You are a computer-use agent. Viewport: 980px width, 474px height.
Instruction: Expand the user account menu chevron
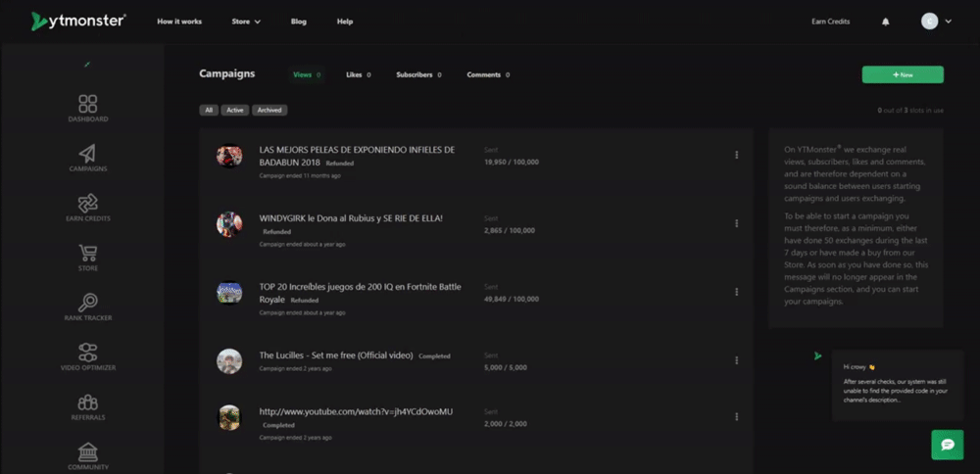[x=948, y=22]
